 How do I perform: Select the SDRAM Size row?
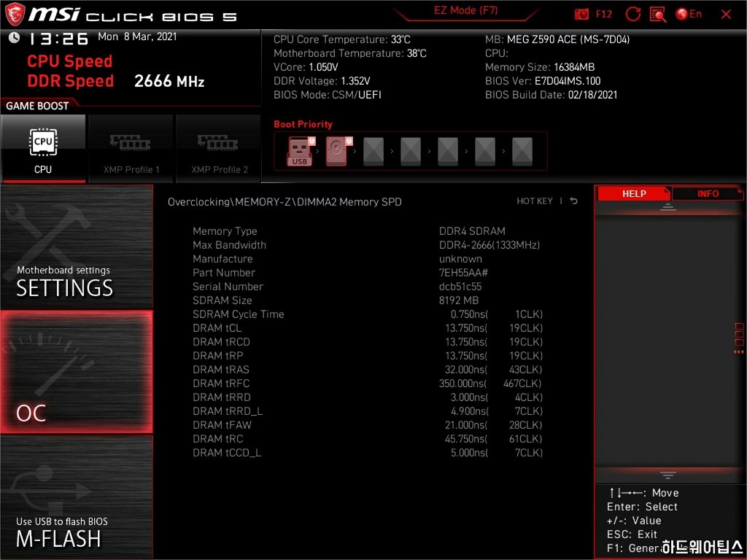[x=368, y=300]
